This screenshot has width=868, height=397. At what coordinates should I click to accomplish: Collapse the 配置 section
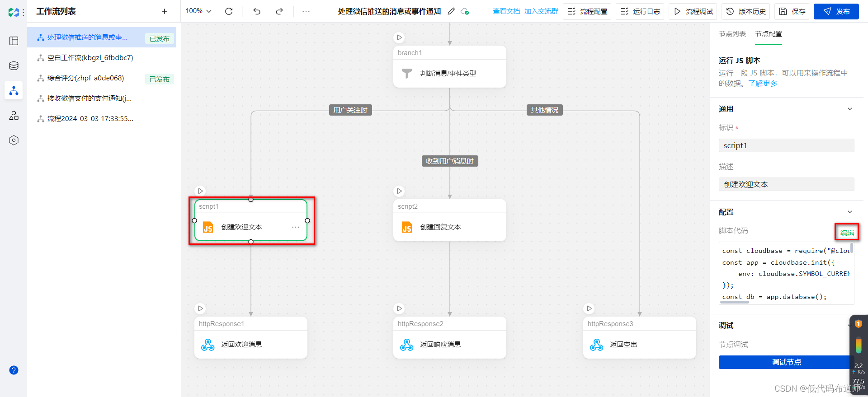click(x=850, y=212)
